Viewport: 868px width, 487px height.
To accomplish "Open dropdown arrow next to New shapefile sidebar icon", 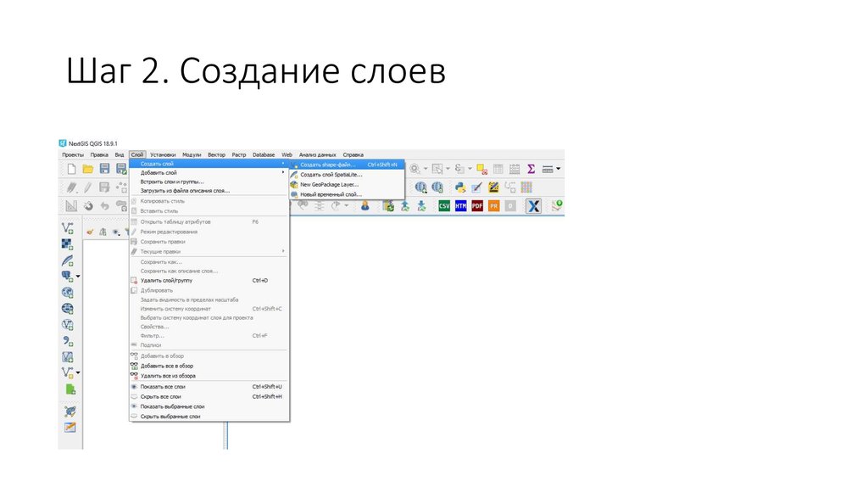I will point(78,372).
